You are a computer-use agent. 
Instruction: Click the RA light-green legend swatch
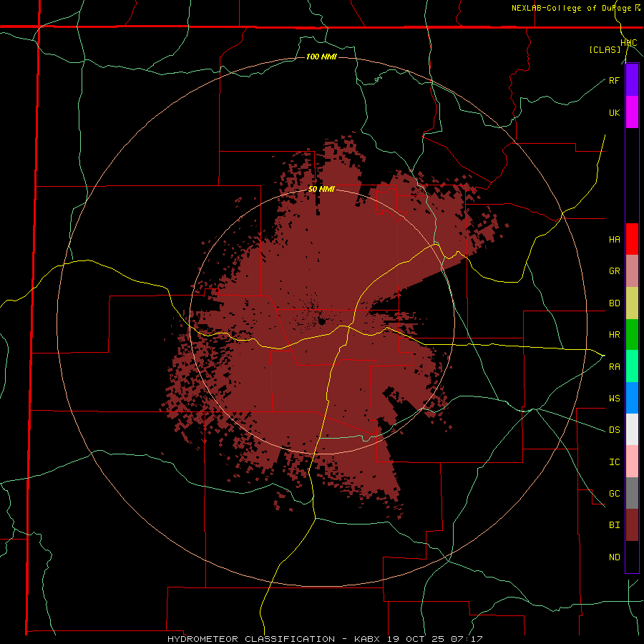(x=632, y=366)
